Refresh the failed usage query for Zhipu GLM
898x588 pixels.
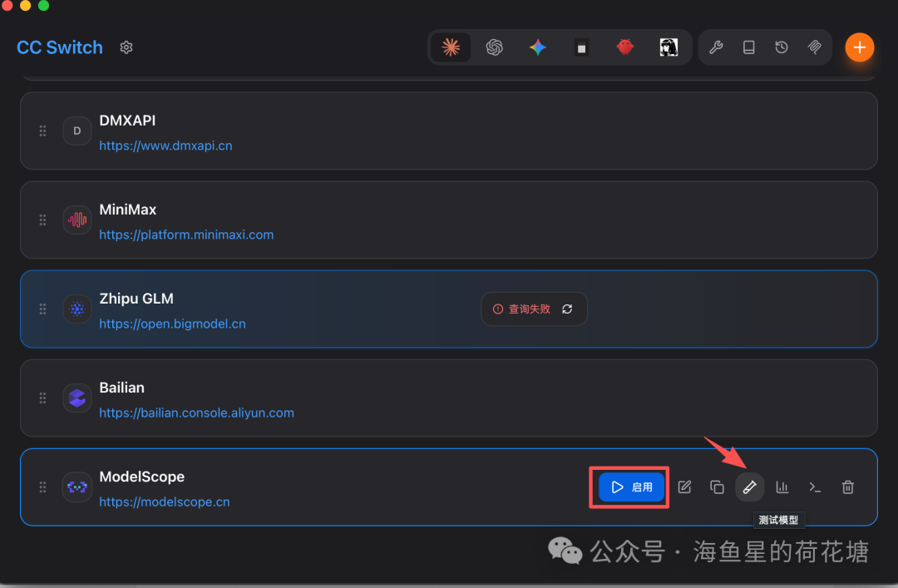pyautogui.click(x=567, y=309)
